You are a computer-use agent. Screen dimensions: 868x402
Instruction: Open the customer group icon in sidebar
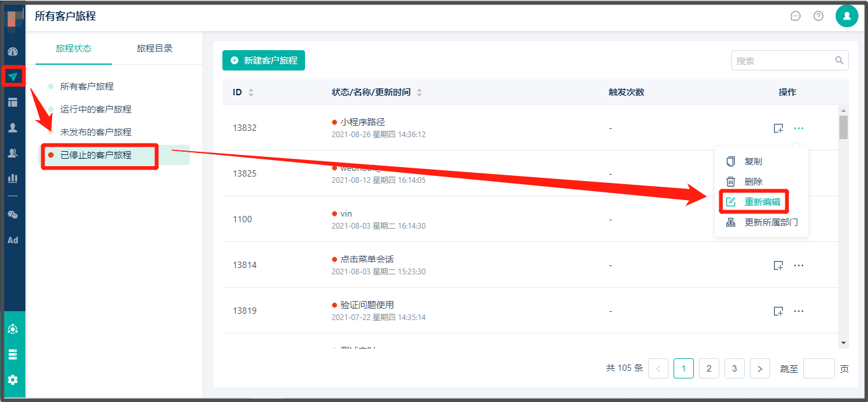pos(13,153)
